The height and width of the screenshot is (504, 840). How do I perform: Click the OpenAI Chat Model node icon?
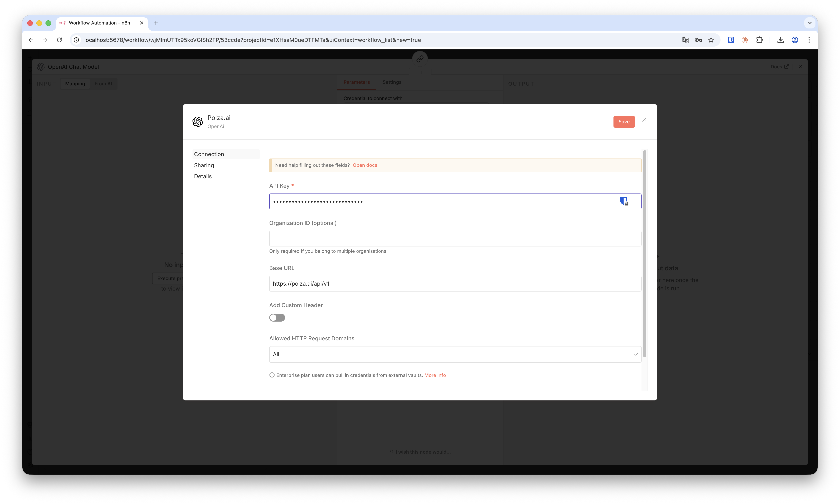tap(41, 67)
